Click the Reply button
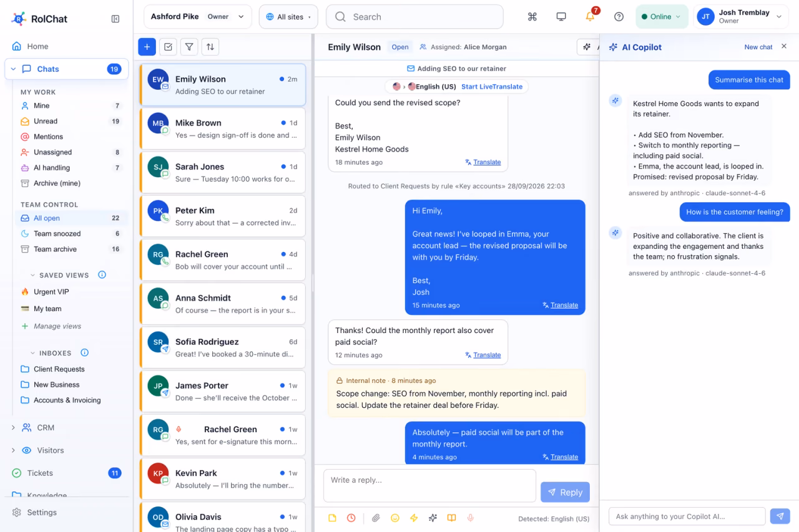 pos(565,492)
